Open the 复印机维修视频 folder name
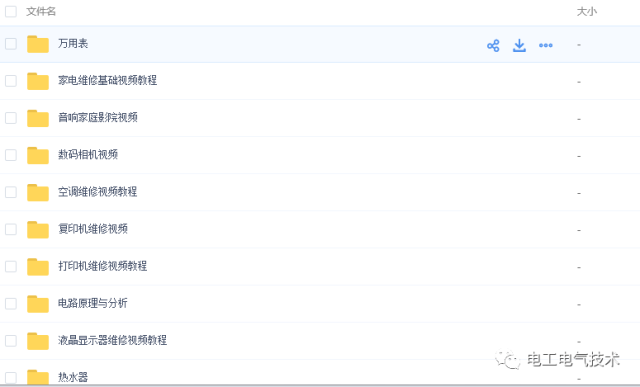Screen dimensions: 640x387 93,229
